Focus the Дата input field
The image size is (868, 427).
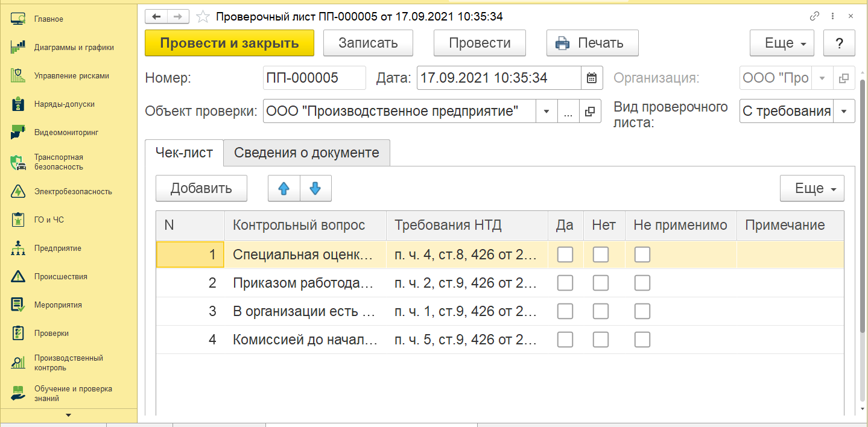click(x=499, y=78)
